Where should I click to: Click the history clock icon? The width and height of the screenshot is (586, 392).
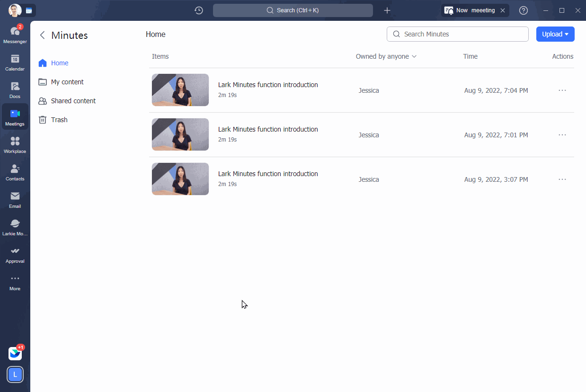coord(199,10)
